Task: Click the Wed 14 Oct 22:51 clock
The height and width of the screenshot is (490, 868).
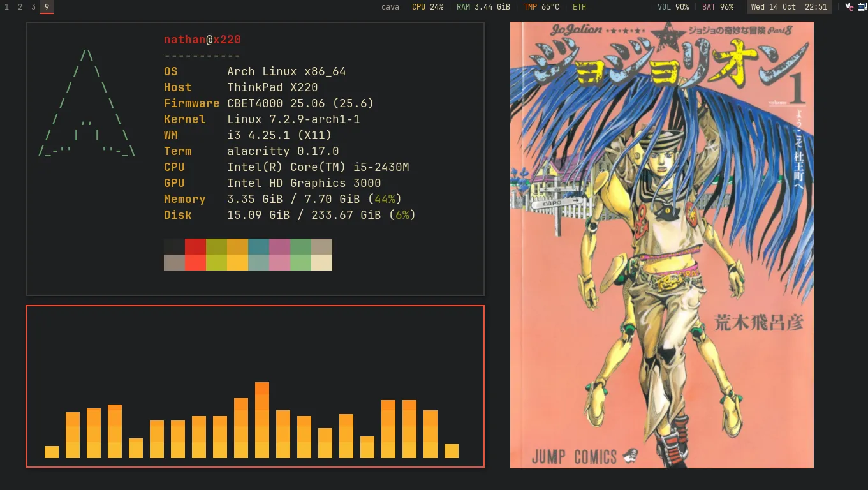Action: (x=789, y=7)
